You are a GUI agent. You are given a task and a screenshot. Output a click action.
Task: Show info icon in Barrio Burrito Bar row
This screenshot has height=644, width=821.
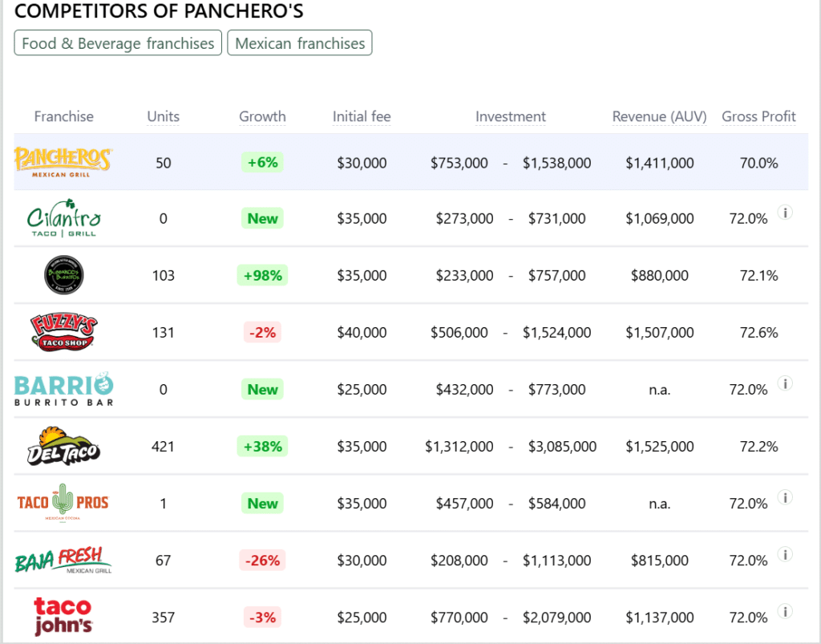[785, 384]
